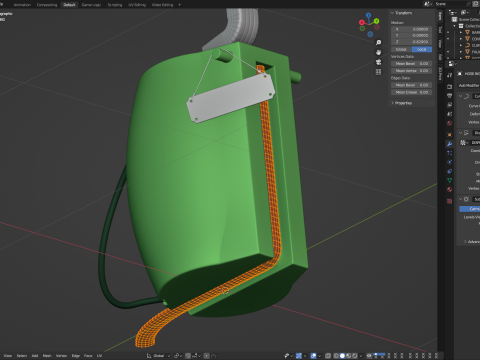
Task: Open the Global transform orientation dropdown
Action: tap(158, 356)
